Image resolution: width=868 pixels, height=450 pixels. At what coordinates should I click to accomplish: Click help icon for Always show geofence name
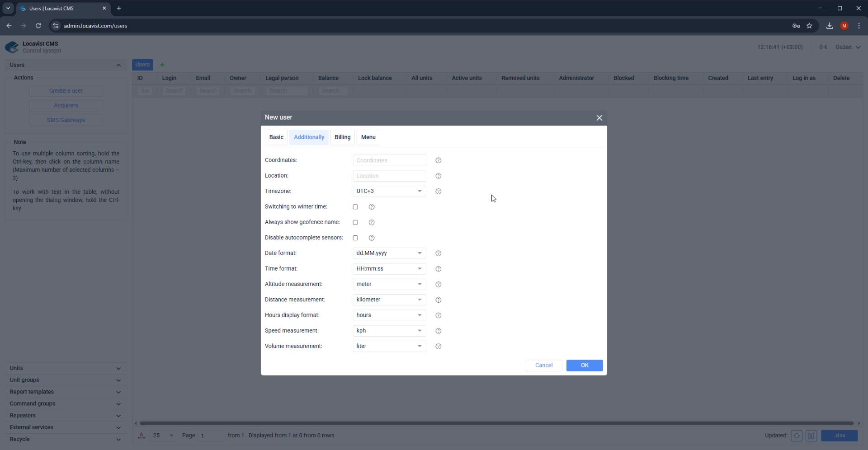372,222
